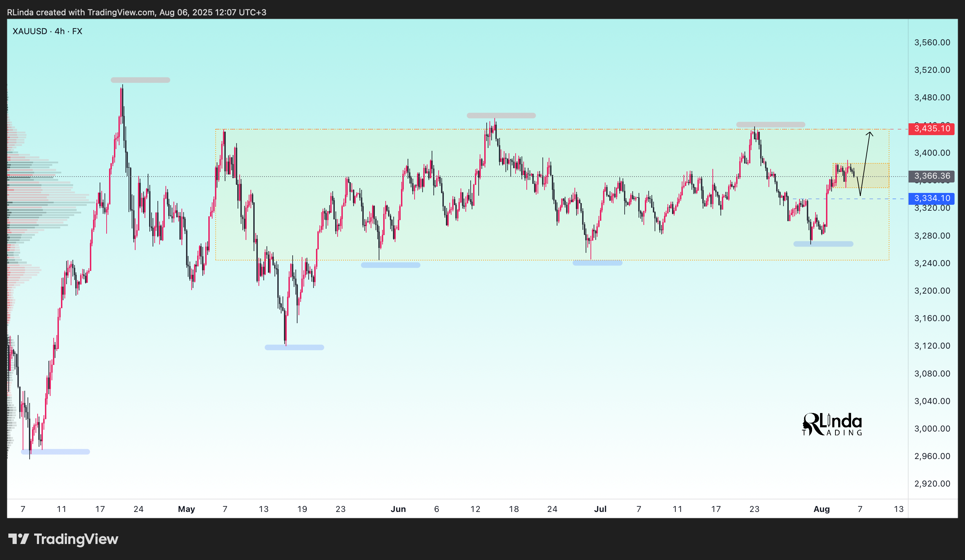965x560 pixels.
Task: Click the 3,200.00 price axis label
Action: (932, 291)
